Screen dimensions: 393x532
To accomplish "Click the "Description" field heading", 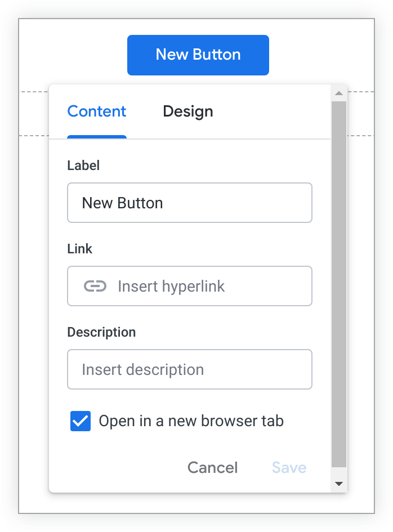I will point(101,332).
